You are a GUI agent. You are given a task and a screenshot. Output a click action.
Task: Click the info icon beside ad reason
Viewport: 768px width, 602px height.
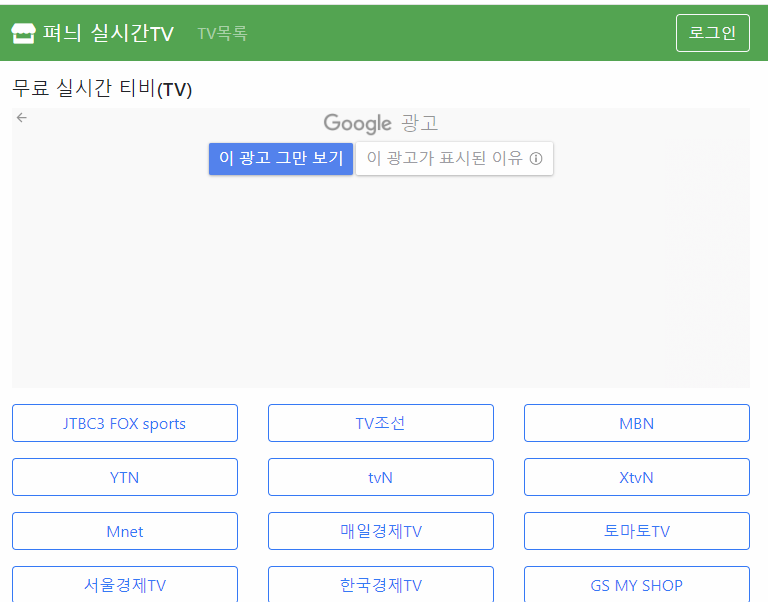coord(536,159)
